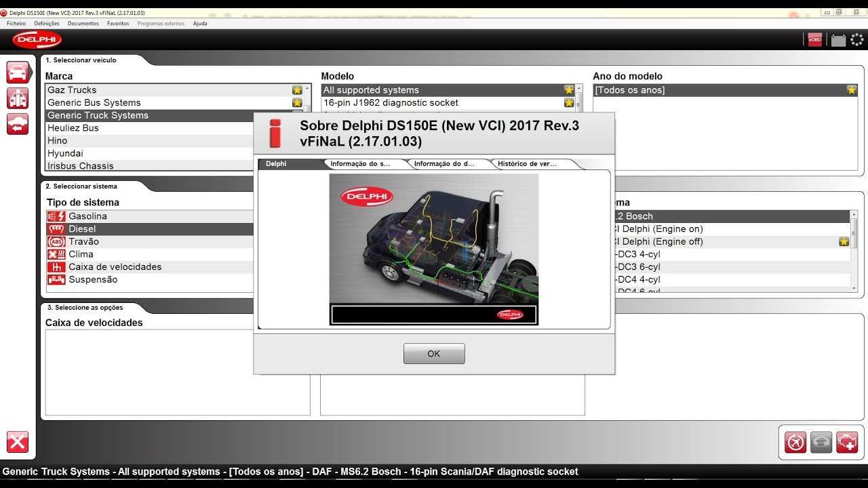868x488 pixels.
Task: Click the Delphi logo in header
Action: point(37,40)
